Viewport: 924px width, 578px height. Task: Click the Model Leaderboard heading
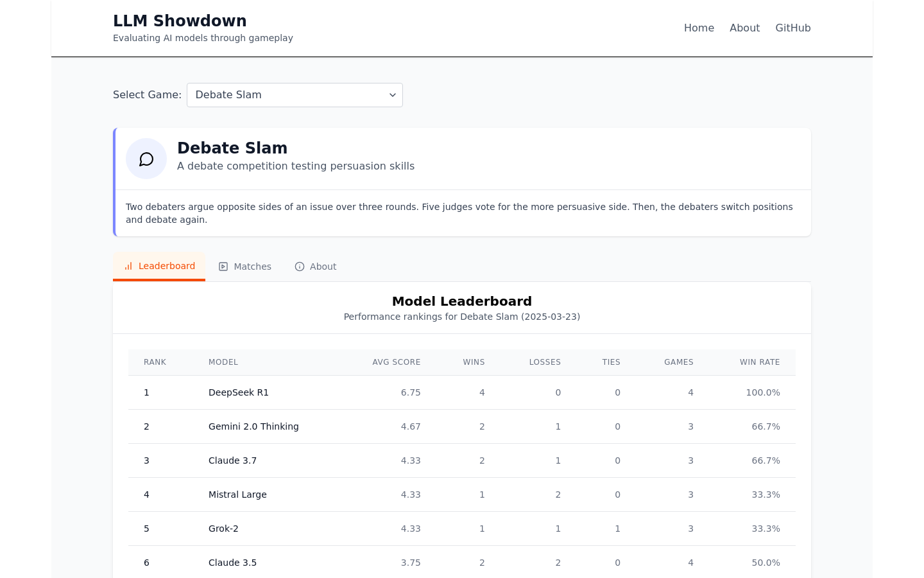pos(462,301)
